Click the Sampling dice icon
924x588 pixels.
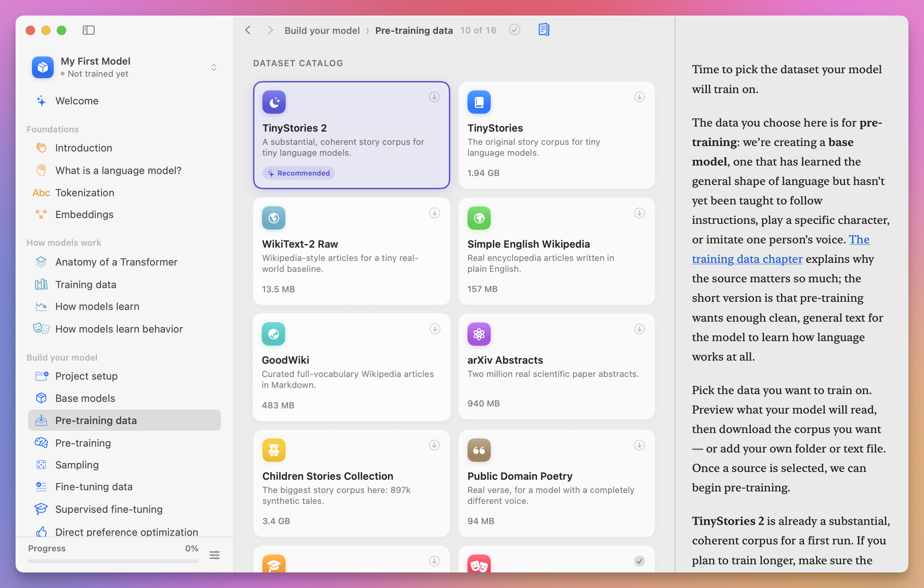[x=41, y=465]
